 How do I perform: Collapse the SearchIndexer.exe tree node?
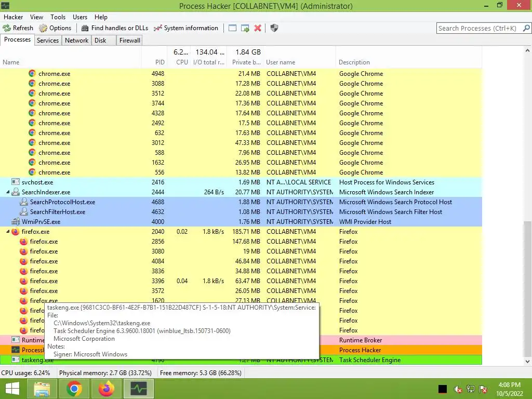point(8,192)
